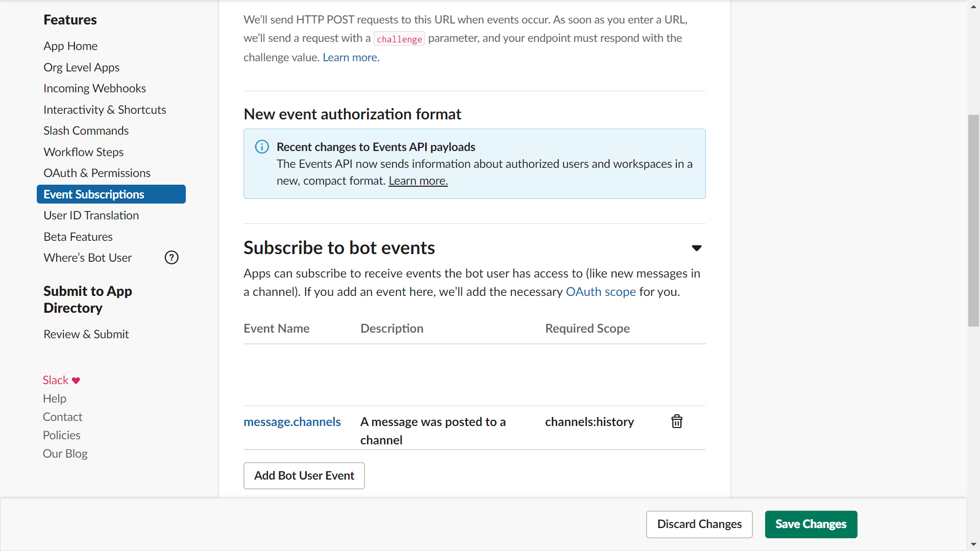Select Event Subscriptions sidebar item

pyautogui.click(x=111, y=194)
